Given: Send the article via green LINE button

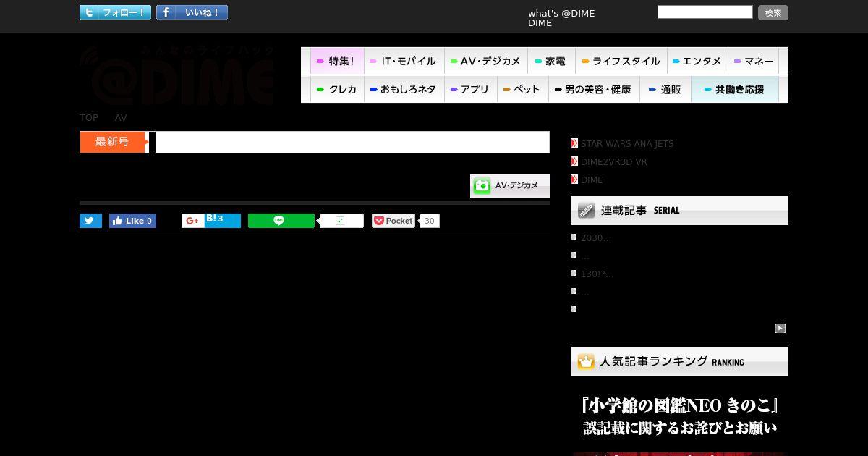Looking at the screenshot, I should (281, 221).
